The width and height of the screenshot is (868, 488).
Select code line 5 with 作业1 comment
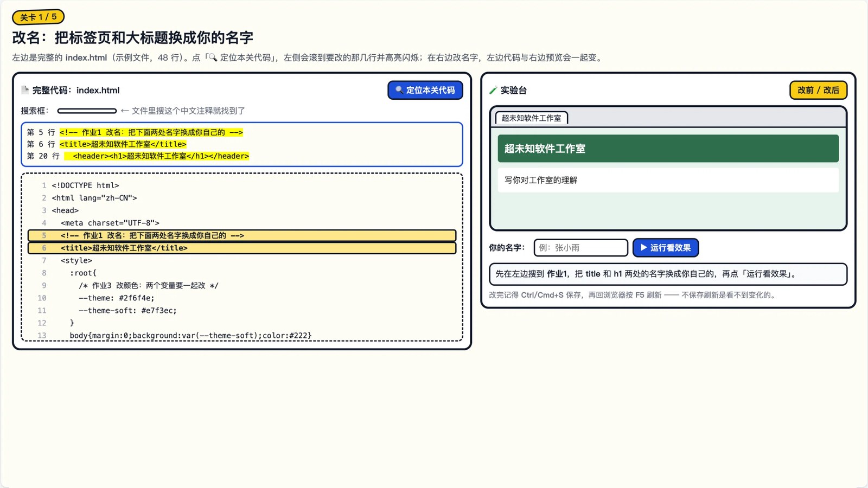242,235
